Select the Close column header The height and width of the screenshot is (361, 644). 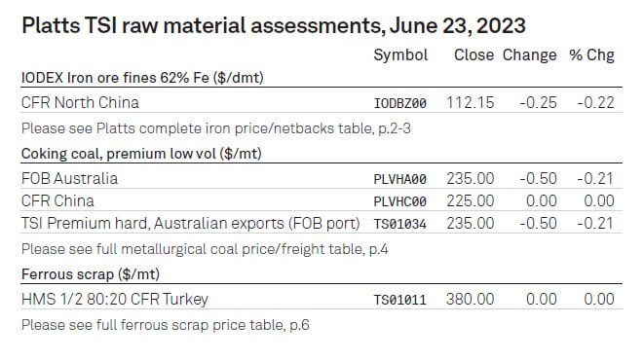coord(474,54)
